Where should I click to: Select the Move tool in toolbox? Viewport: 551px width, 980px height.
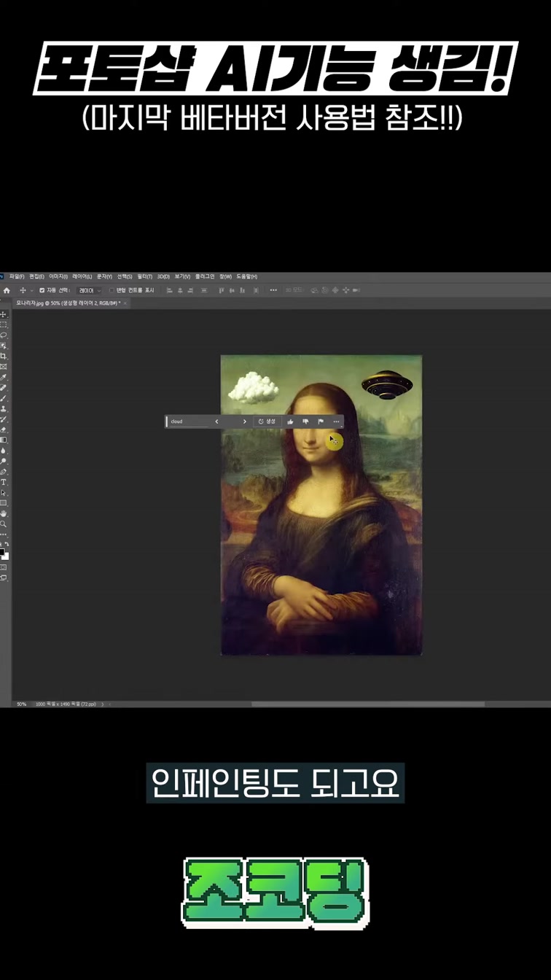click(4, 314)
